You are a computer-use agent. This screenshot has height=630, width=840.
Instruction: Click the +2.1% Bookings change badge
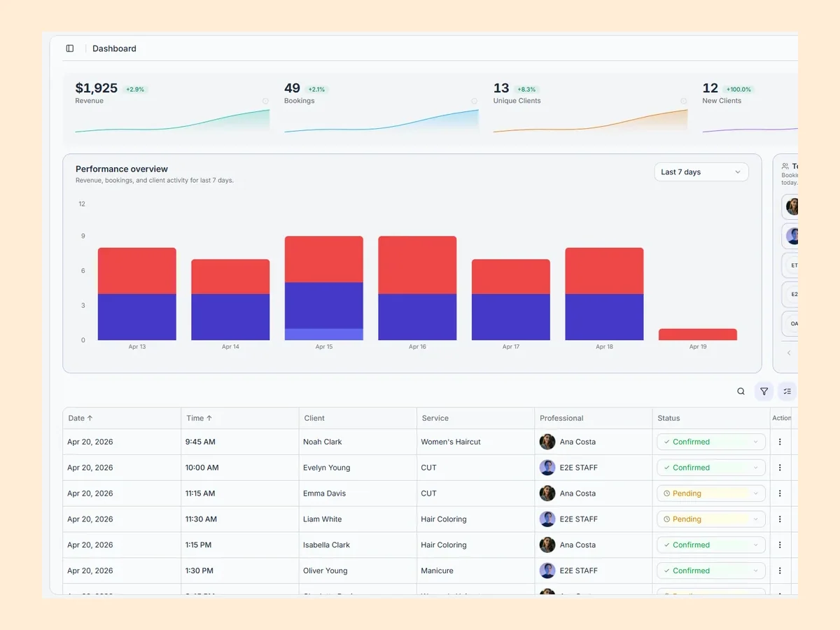[x=317, y=90]
